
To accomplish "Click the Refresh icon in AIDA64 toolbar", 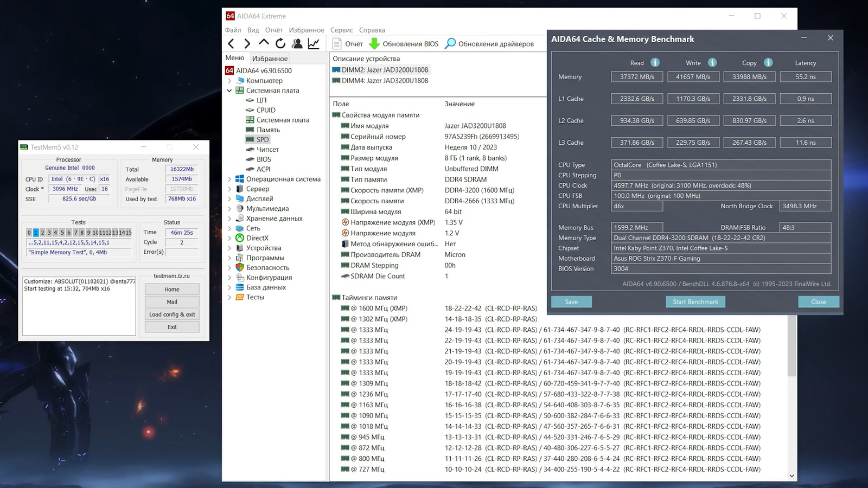I will point(280,44).
